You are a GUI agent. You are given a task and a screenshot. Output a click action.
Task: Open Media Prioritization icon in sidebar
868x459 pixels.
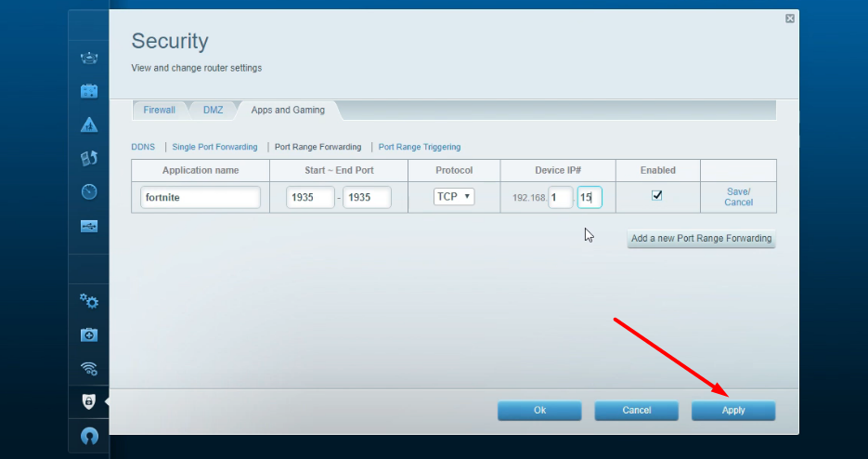point(89,159)
